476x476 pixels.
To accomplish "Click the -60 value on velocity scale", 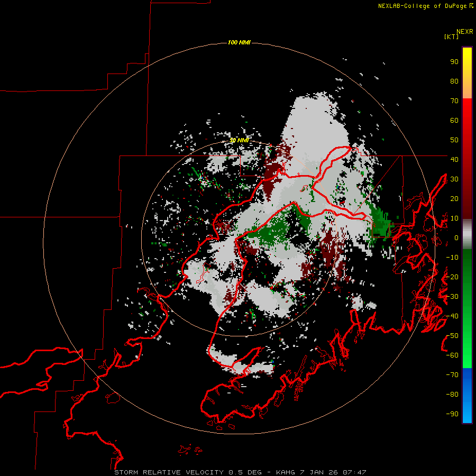I will [452, 355].
